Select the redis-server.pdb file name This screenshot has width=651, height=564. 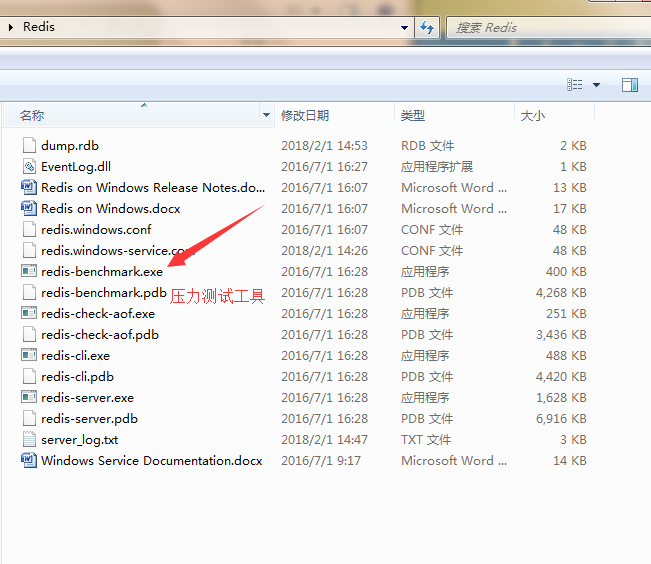[89, 419]
